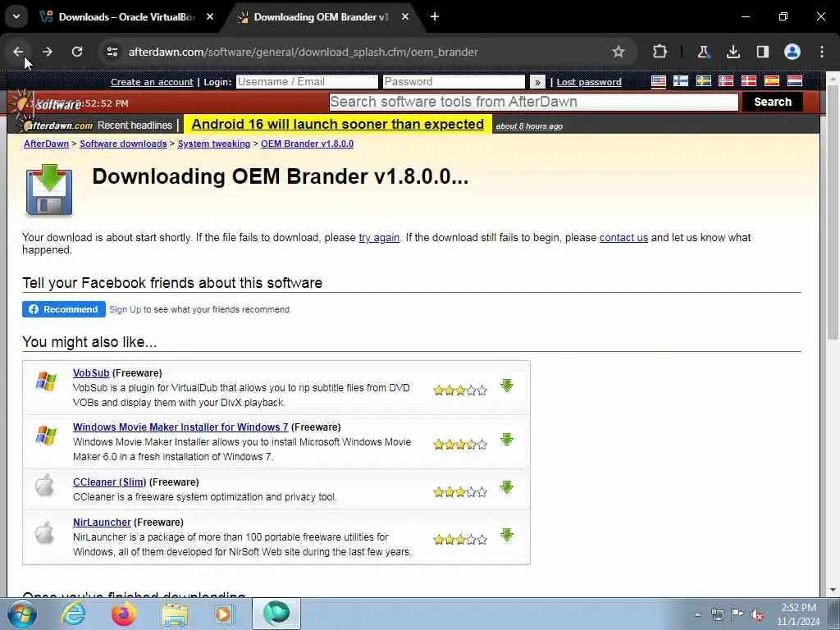Submit login with the » button

pos(537,82)
